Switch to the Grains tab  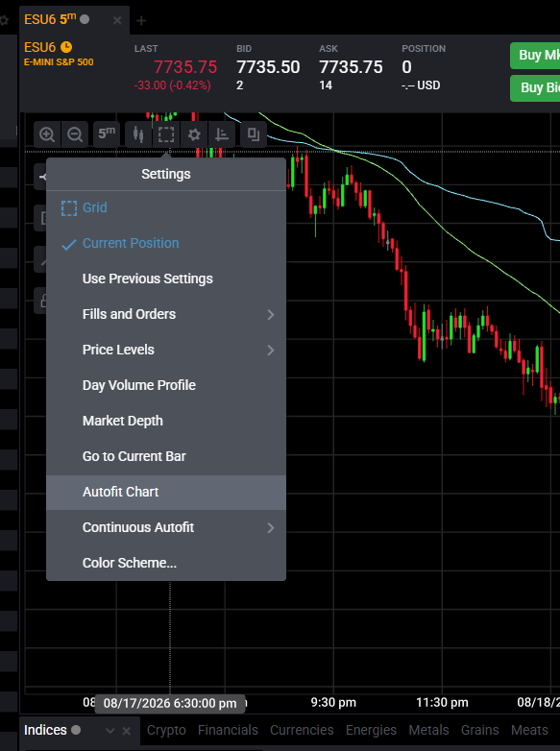point(480,730)
